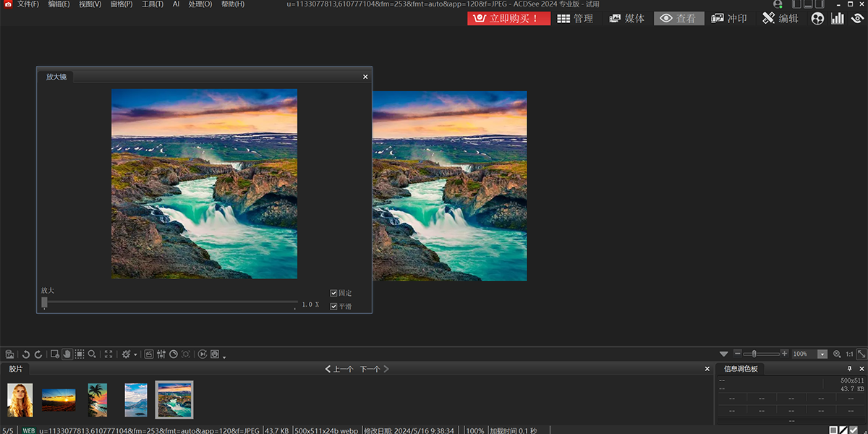Enter full screen view mode

point(109,354)
